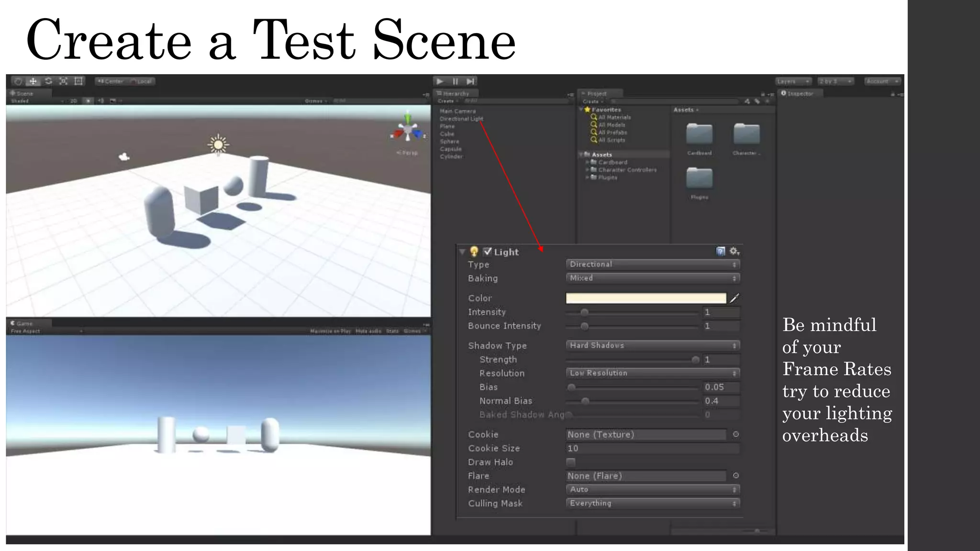Select Directional Light in Hierarchy
This screenshot has height=551, width=980.
[461, 119]
